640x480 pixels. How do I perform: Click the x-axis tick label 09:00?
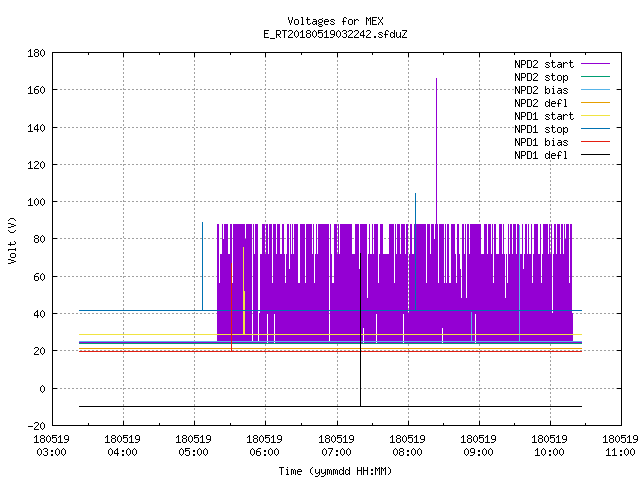[x=479, y=452]
